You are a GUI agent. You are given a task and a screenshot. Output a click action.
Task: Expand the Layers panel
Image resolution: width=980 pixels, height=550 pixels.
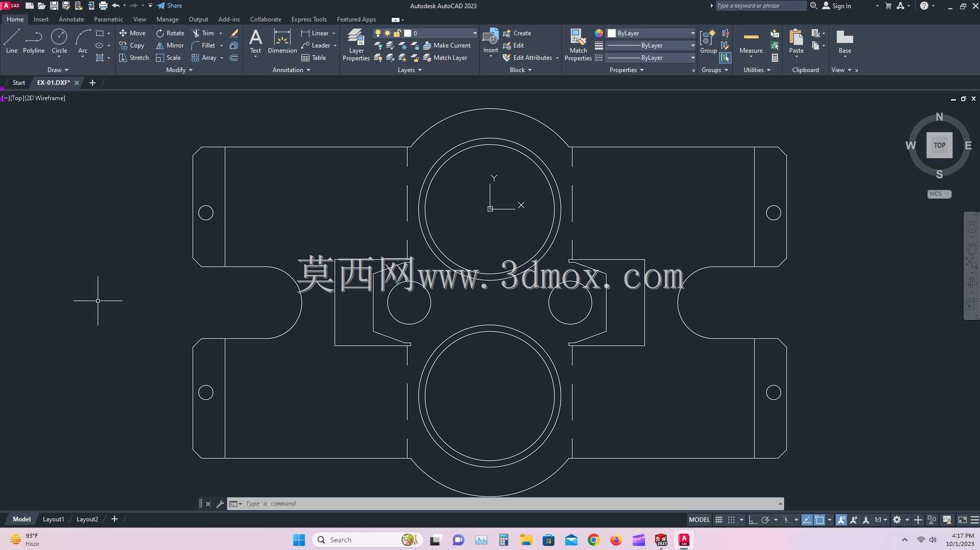[x=410, y=70]
